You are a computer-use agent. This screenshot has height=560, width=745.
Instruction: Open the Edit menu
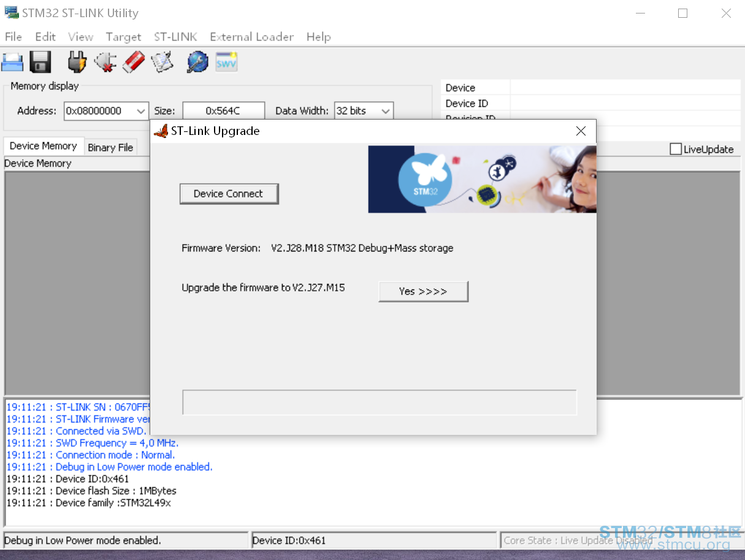pos(45,37)
